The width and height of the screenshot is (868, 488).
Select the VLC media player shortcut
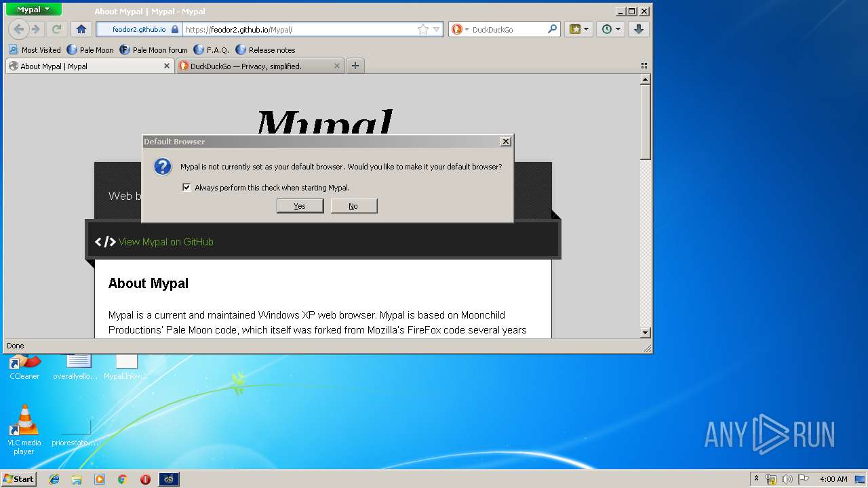tap(24, 430)
